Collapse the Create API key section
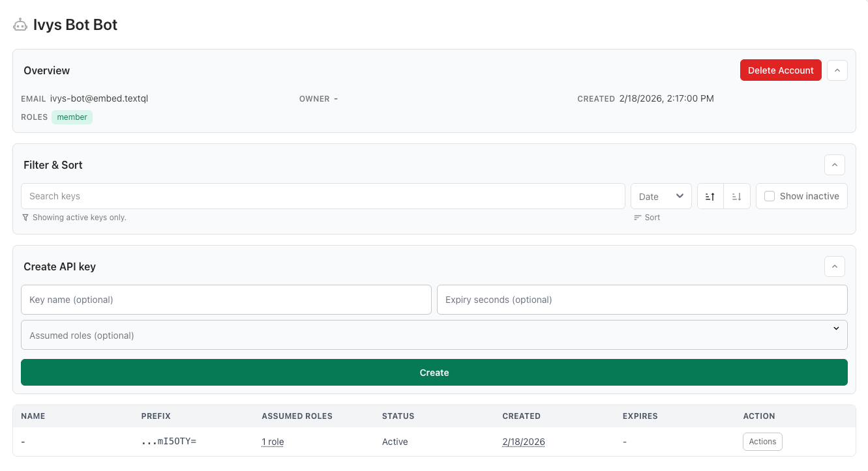 835,266
